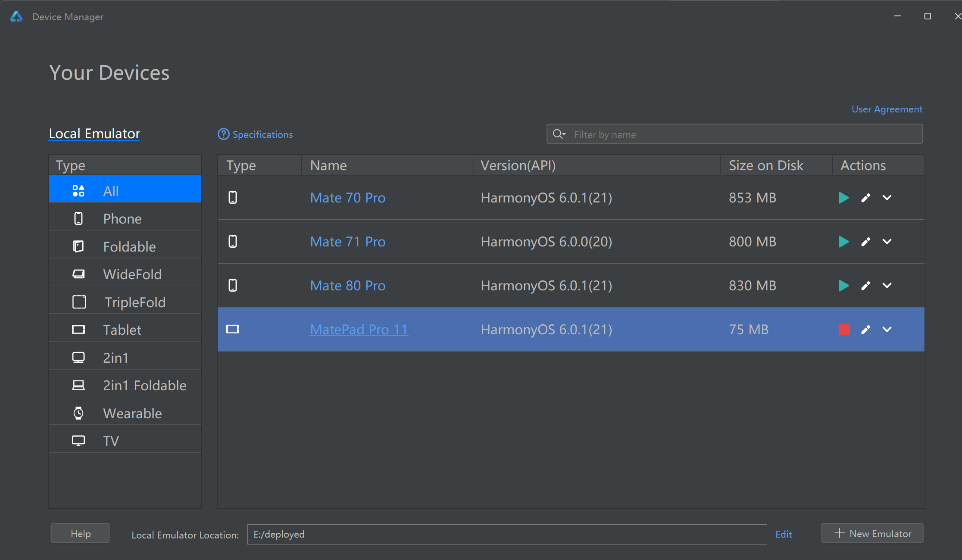Click the Help button
The image size is (962, 560).
[x=80, y=533]
